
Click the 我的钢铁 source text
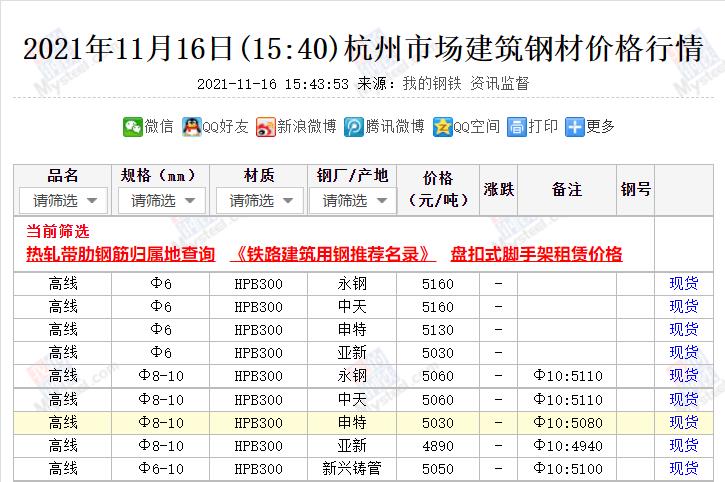pos(432,84)
